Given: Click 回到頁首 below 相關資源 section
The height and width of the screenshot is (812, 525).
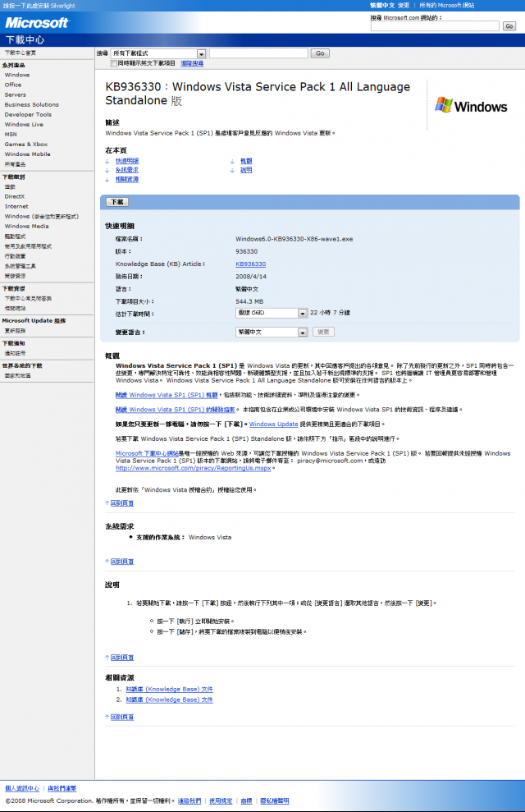Looking at the screenshot, I should (x=122, y=718).
